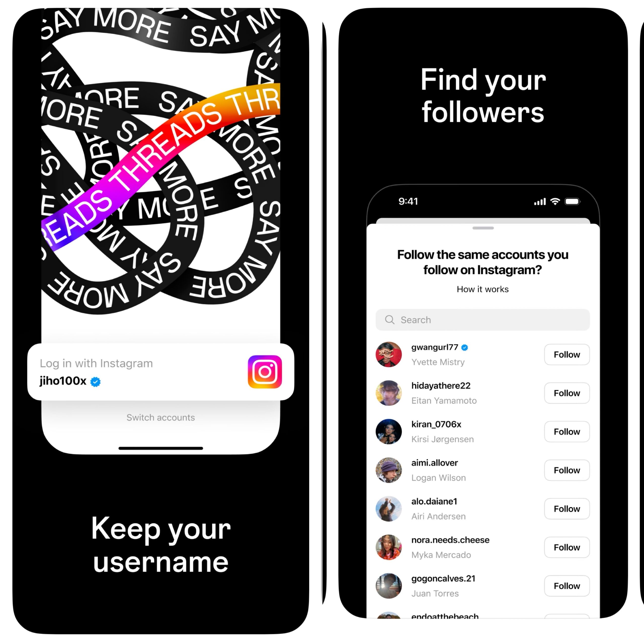Tap the Search input field
The image size is (644, 644).
tap(484, 319)
